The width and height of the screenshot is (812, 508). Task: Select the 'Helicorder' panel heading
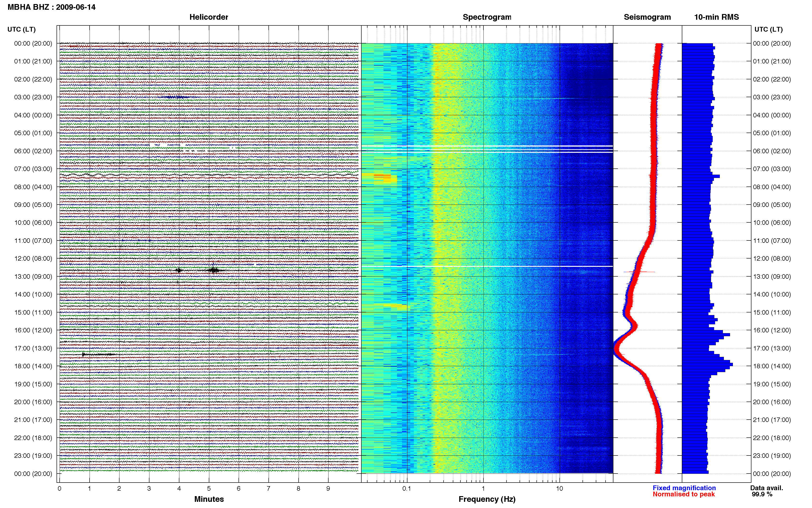[x=209, y=17]
